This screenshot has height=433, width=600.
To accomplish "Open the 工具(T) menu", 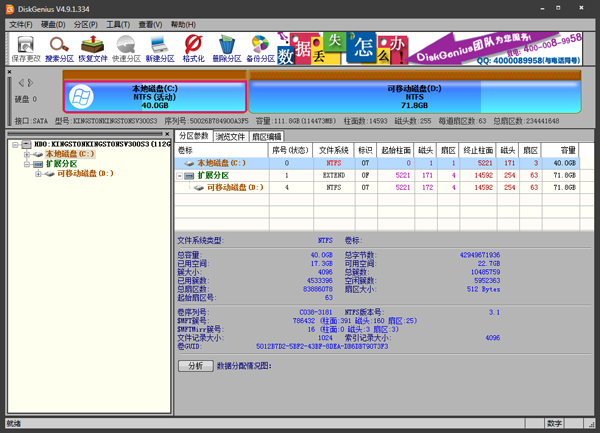I will pyautogui.click(x=118, y=25).
